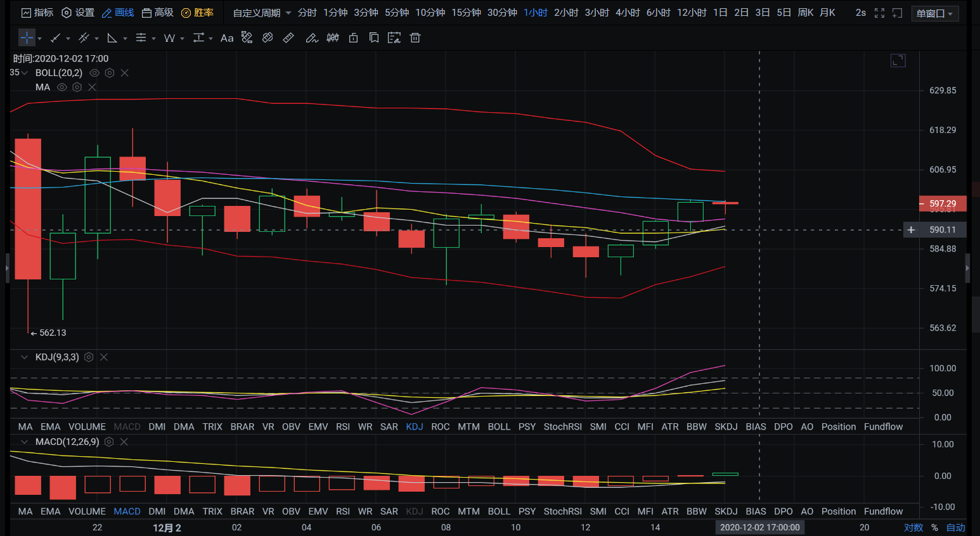980x536 pixels.
Task: Open the 单窗口 window layout dropdown
Action: pos(934,13)
